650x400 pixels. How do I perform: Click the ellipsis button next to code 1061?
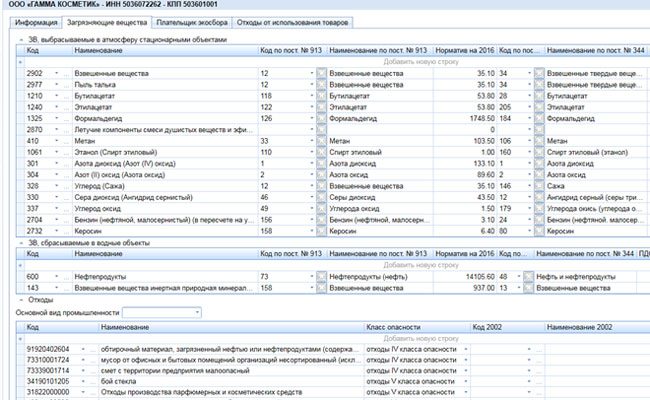tap(66, 152)
